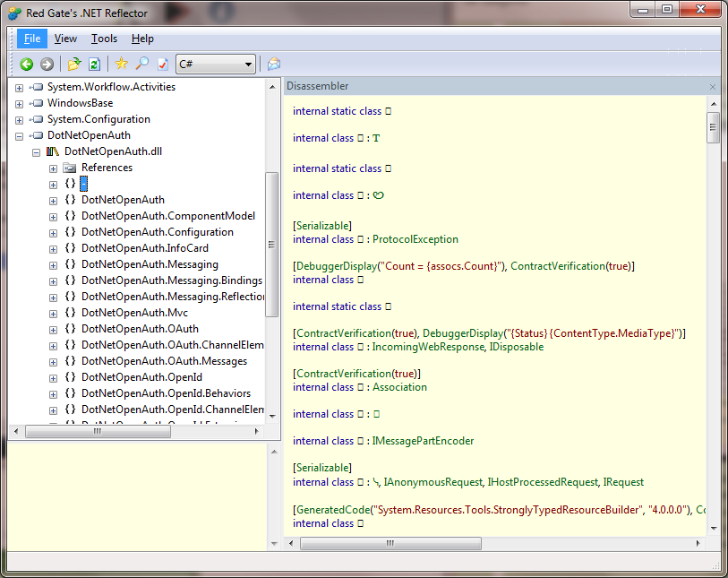
Task: Click the Disassembler horizontal scrollbar thumb
Action: [x=390, y=543]
